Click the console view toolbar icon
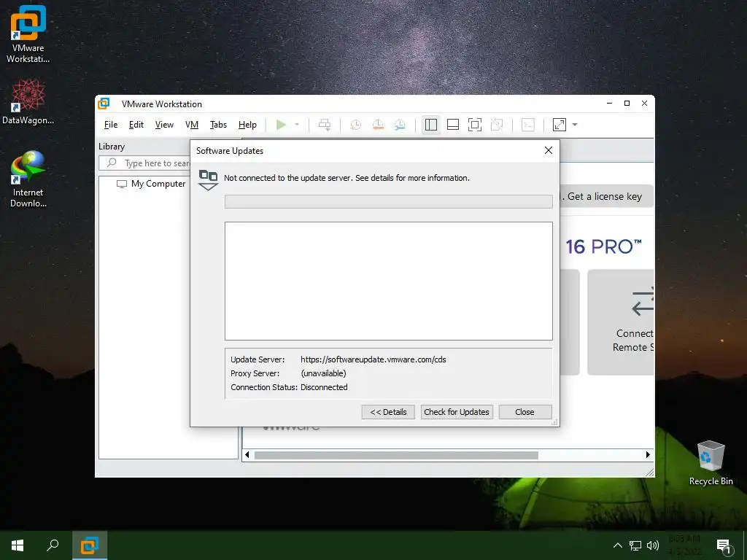The width and height of the screenshot is (747, 560). coord(528,125)
